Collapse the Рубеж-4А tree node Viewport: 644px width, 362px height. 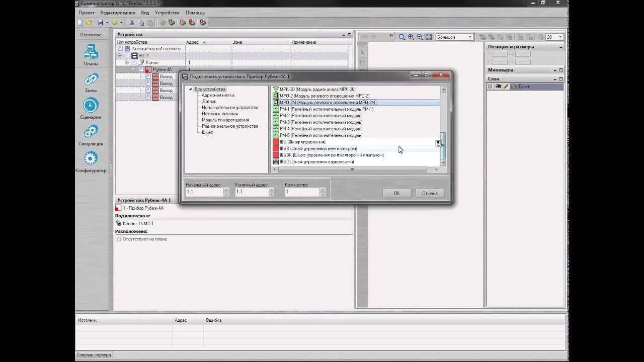click(x=133, y=69)
